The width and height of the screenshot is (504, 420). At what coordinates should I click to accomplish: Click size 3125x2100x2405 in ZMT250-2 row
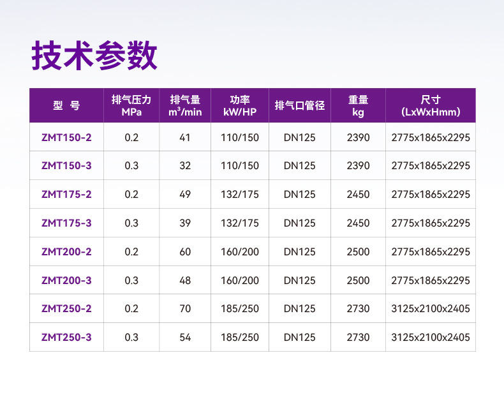pos(431,308)
